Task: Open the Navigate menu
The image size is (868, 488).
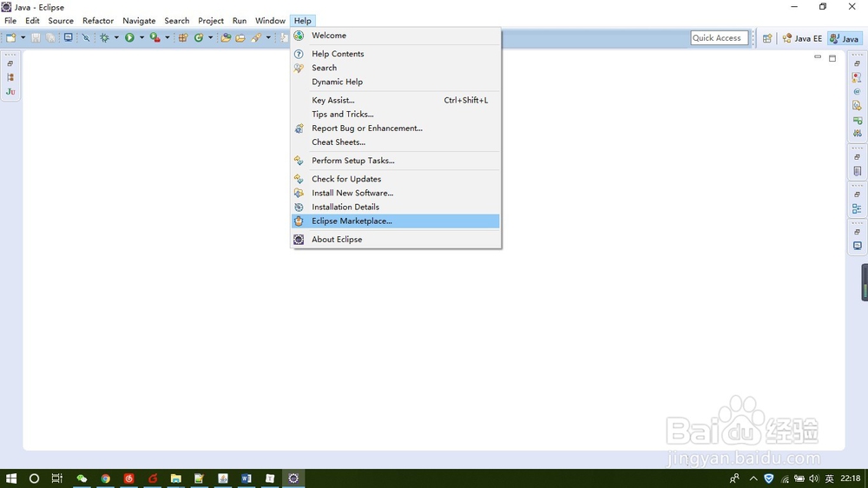Action: pos(139,21)
